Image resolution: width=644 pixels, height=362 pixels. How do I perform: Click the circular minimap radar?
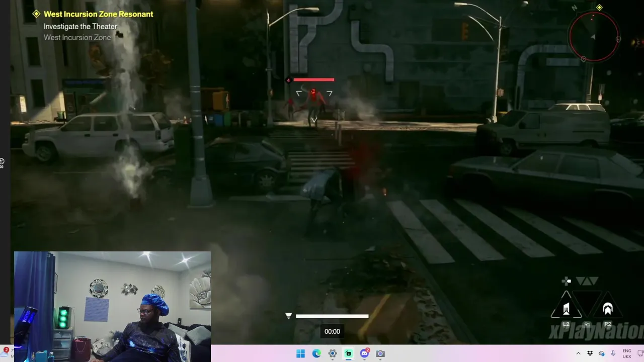pos(594,37)
